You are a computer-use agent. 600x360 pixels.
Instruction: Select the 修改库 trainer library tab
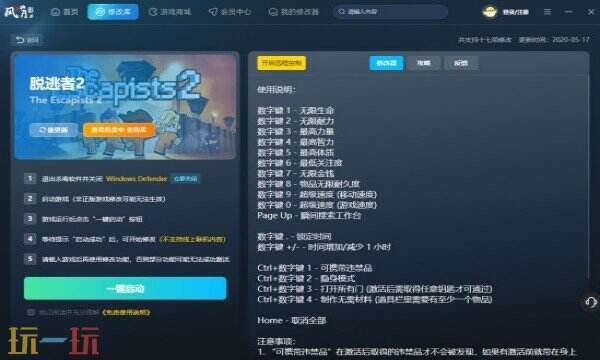113,12
